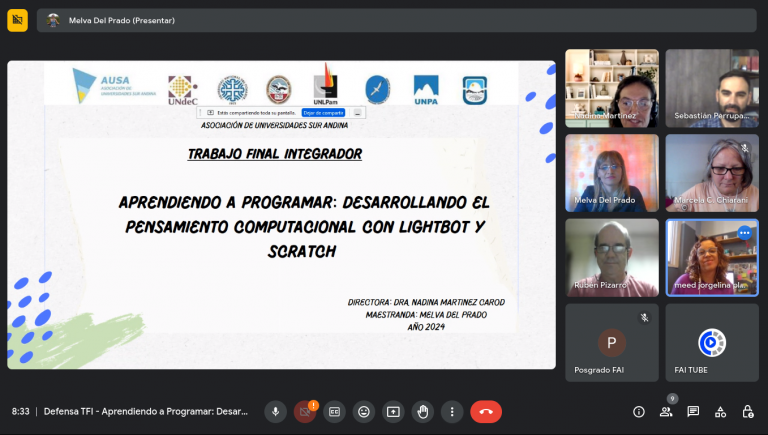Open the chat panel
768x435 pixels.
(693, 412)
